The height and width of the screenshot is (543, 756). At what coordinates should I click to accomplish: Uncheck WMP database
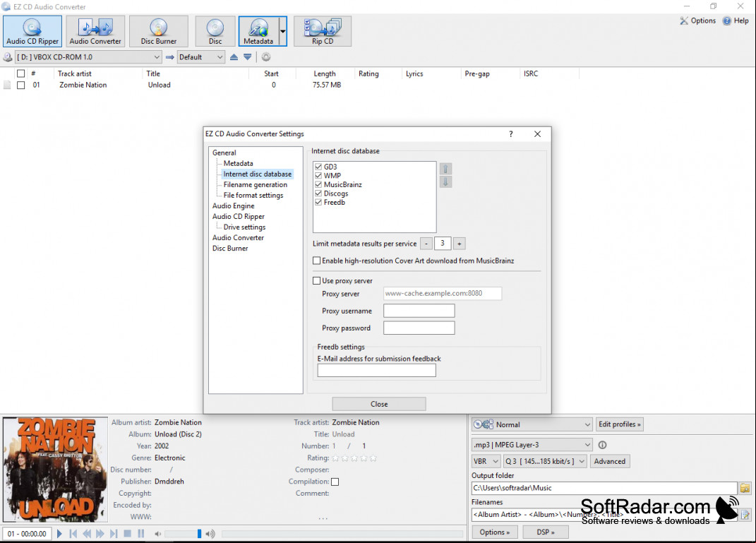318,176
